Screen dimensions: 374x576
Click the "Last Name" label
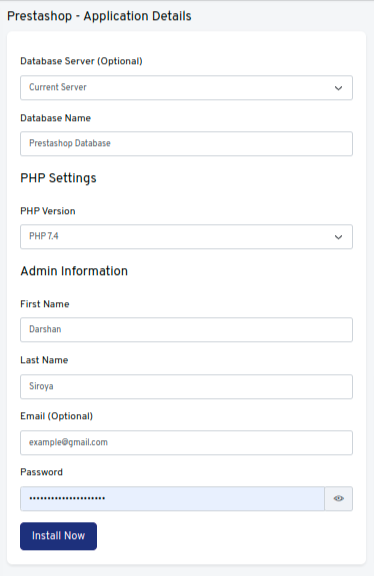[x=44, y=360]
